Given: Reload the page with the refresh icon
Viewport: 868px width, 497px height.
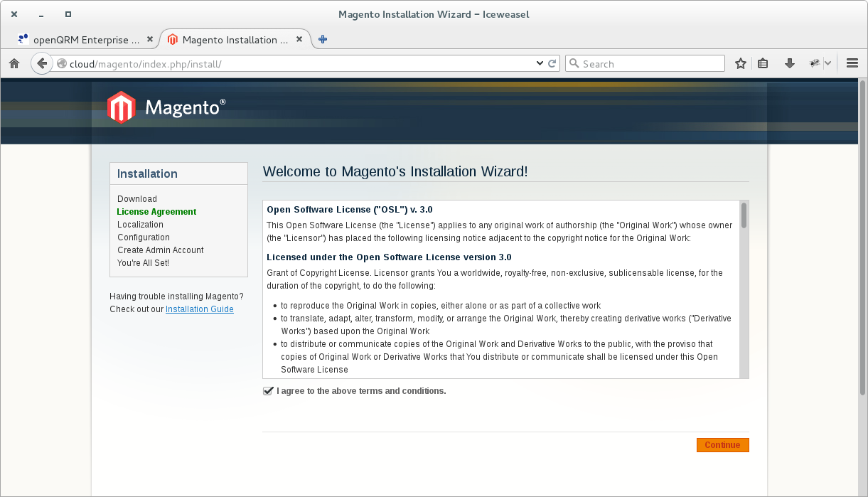Looking at the screenshot, I should (x=552, y=63).
